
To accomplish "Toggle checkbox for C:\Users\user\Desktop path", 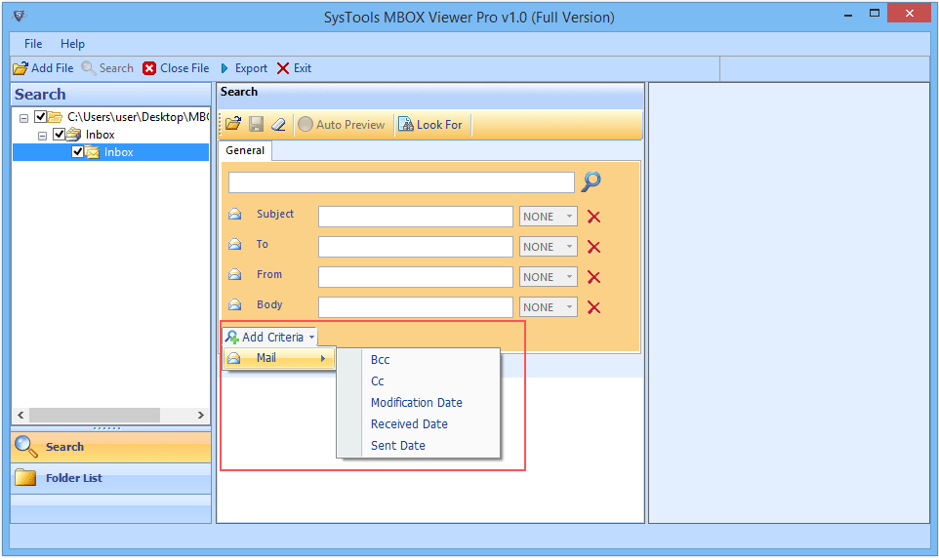I will (41, 117).
